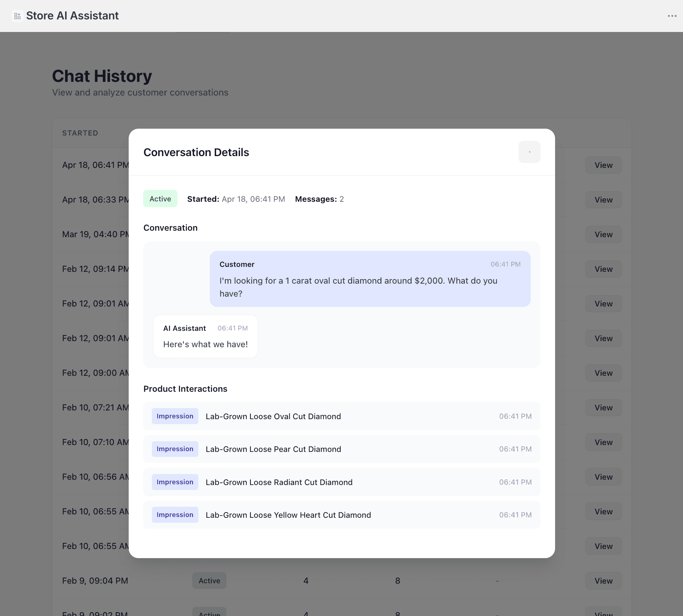Open the Lab-Grown Loose Oval Cut Diamond interaction
Viewport: 683px width, 616px height.
[273, 416]
